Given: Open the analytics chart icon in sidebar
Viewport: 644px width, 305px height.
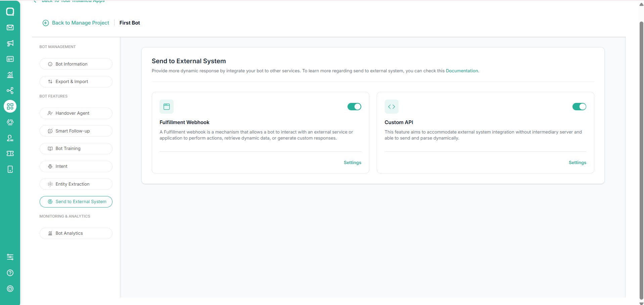Looking at the screenshot, I should pyautogui.click(x=10, y=75).
